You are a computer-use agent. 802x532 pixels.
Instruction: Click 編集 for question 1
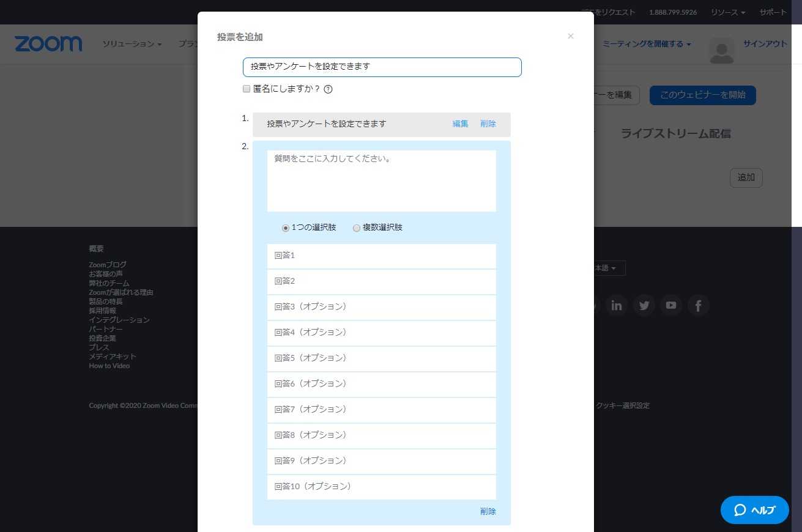pos(461,124)
